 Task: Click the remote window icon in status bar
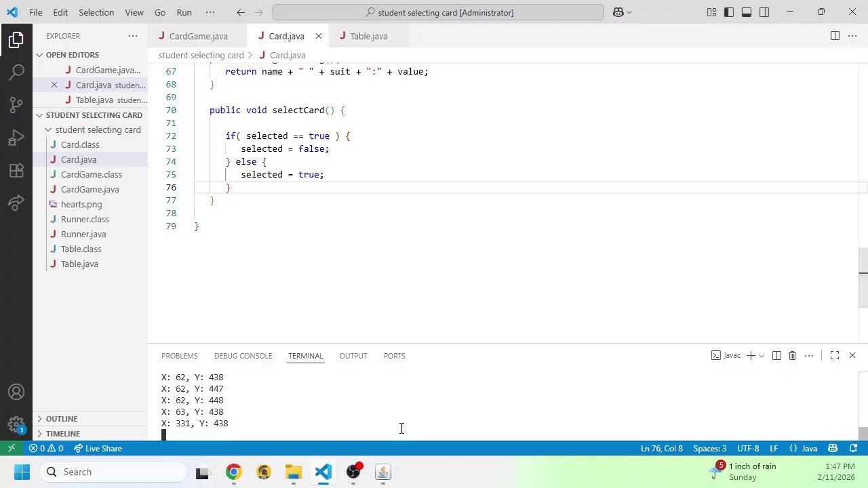coord(11,449)
